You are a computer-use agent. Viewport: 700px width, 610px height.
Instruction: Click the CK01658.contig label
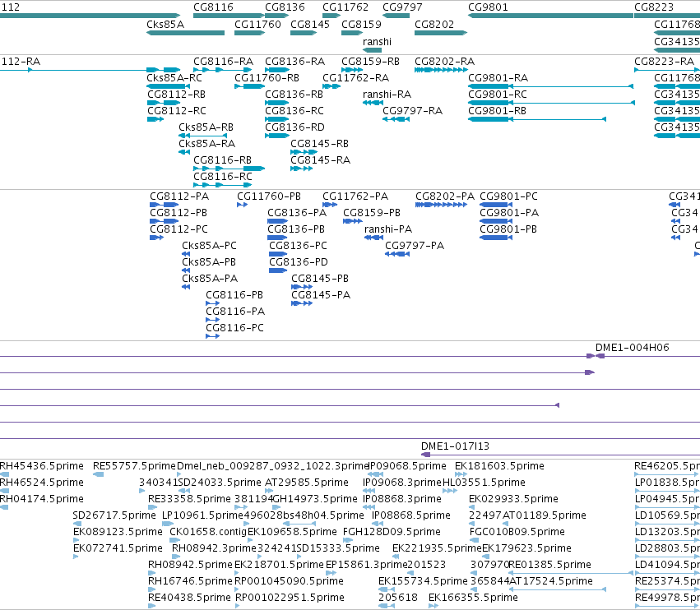(x=208, y=532)
